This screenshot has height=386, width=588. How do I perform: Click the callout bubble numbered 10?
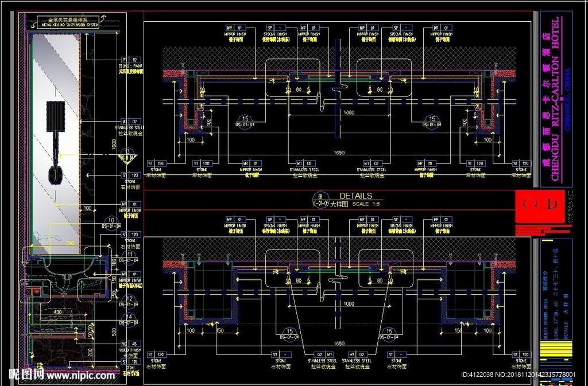point(111,220)
